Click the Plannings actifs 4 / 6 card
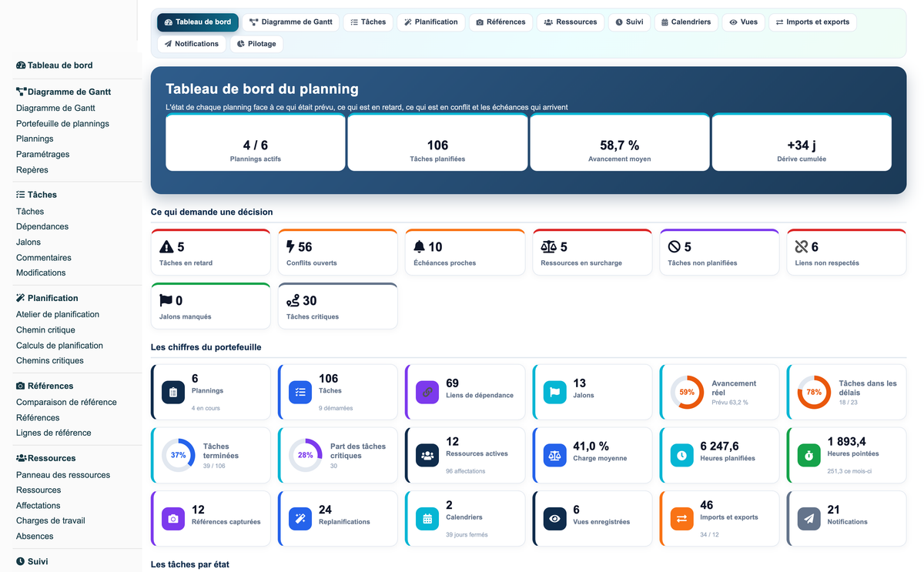 [256, 142]
